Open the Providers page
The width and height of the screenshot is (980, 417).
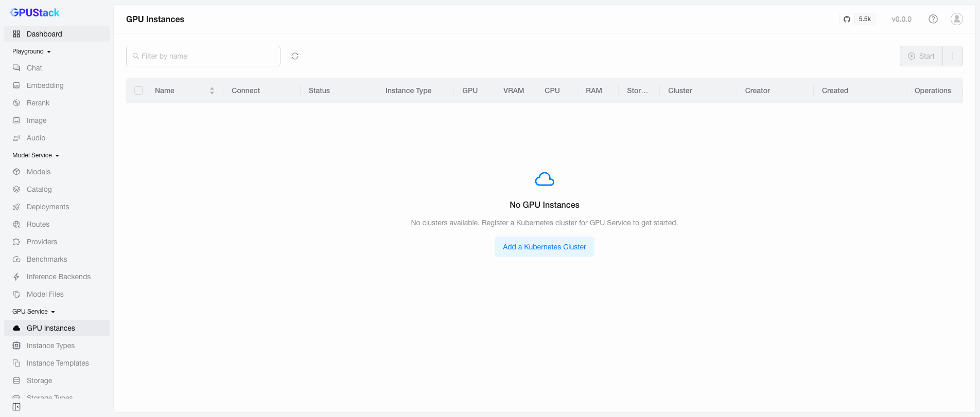(57, 242)
